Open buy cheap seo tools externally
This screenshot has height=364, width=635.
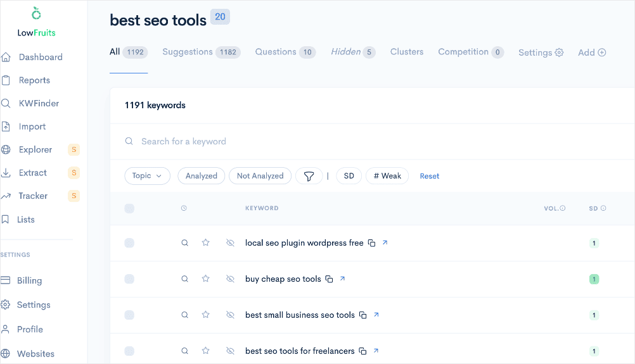[x=342, y=279]
